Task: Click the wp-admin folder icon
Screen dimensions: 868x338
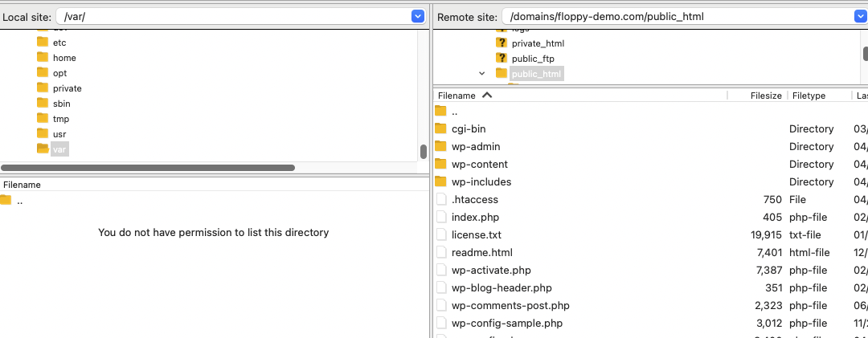Action: (x=440, y=146)
